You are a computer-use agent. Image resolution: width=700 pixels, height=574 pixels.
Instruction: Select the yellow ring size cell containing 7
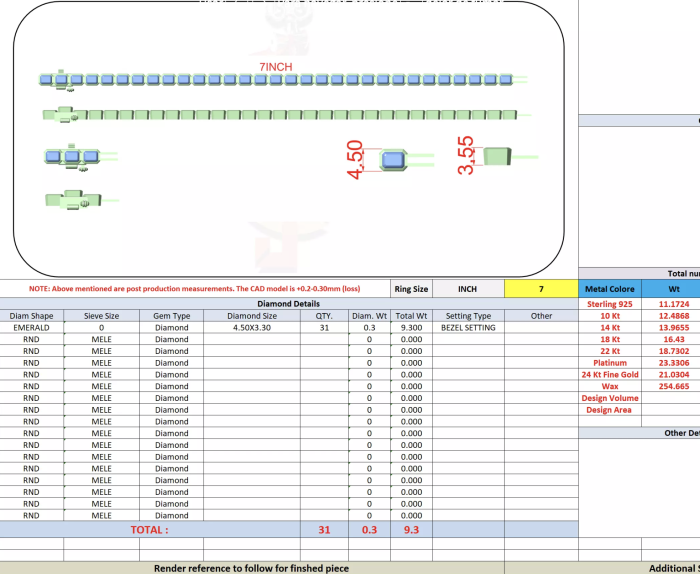tap(541, 289)
